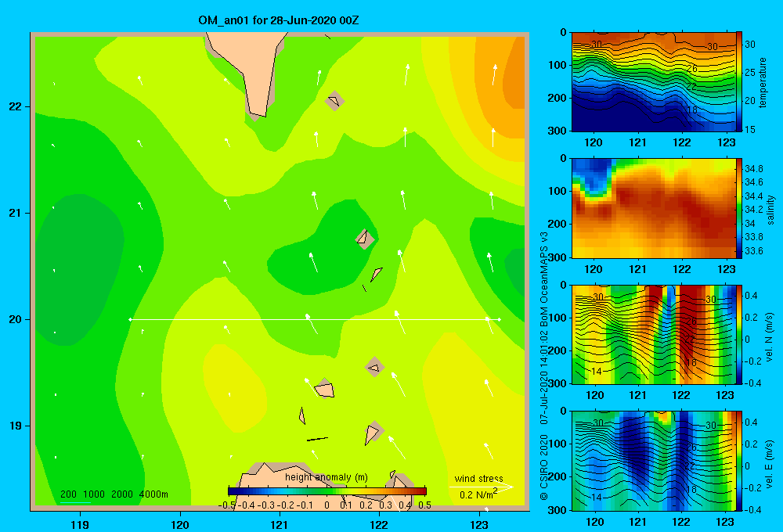Click the 0.4 tick on vel. E scale

[x=751, y=422]
